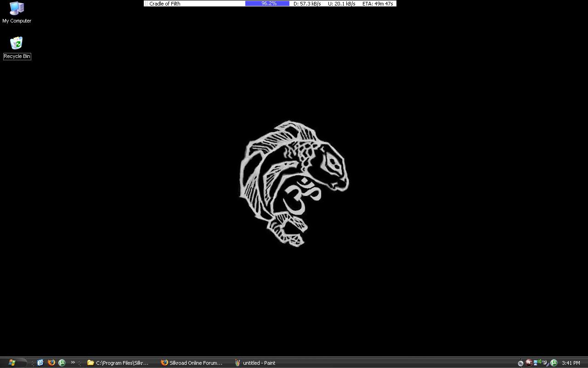This screenshot has width=588, height=368.
Task: Click the taskbar clock showing 3:41 PM
Action: click(x=570, y=362)
